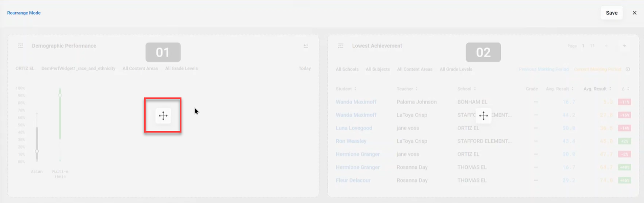
Task: Close rearrange mode with the X
Action: pos(634,13)
